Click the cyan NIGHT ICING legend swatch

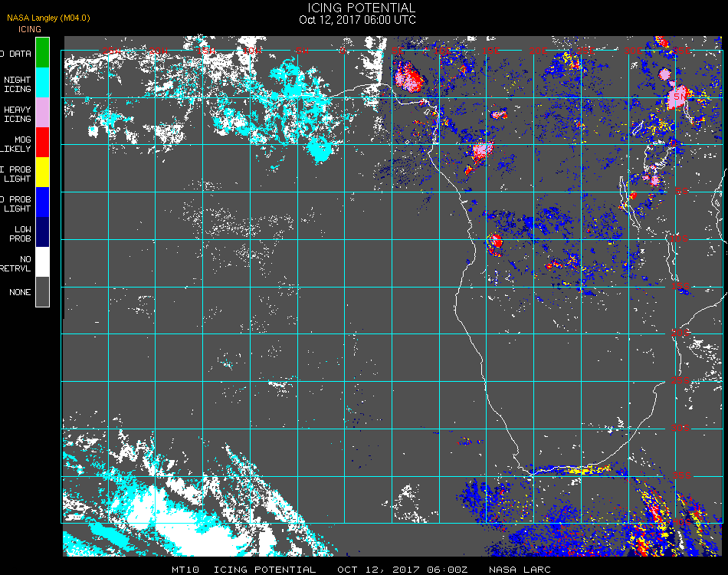pos(42,82)
